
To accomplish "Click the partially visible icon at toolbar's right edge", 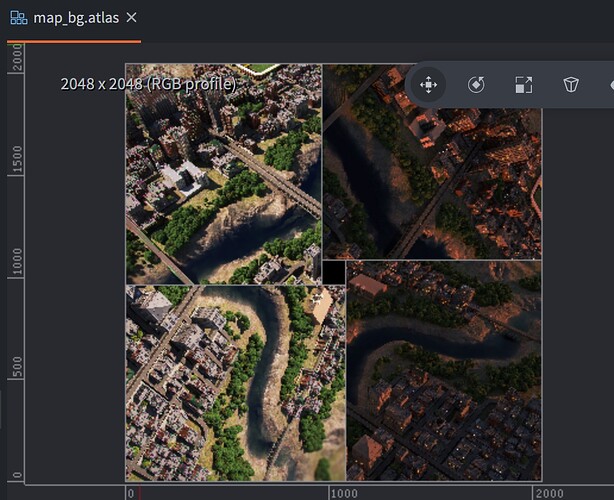I will [x=609, y=85].
